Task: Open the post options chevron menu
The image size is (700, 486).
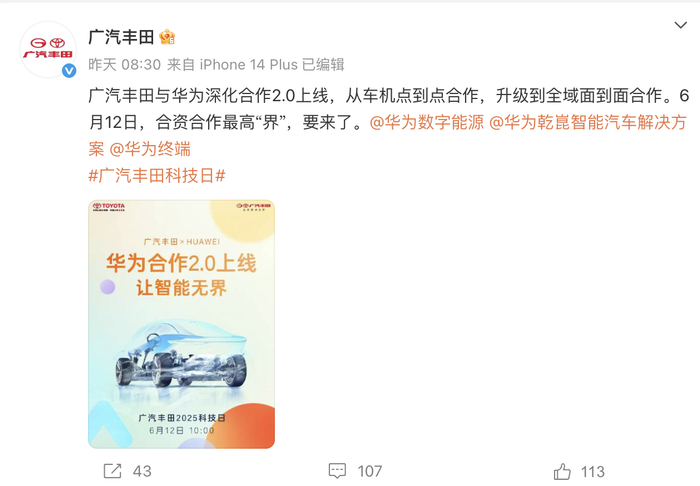Action: (x=680, y=25)
